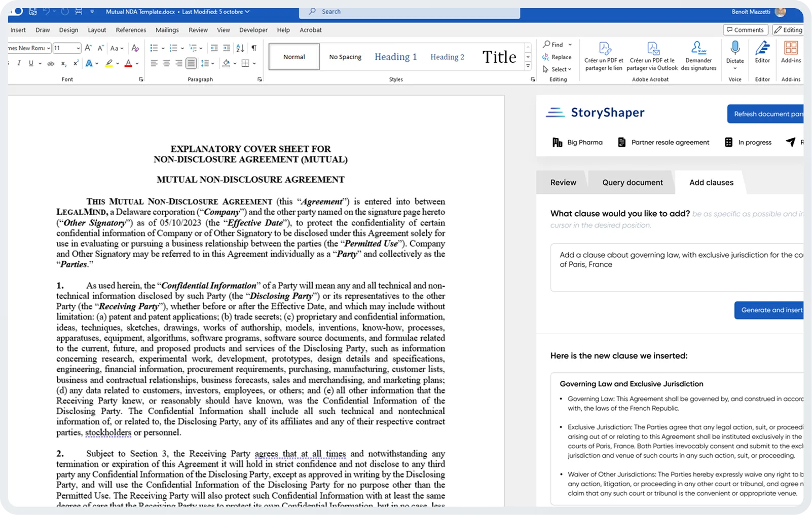Align text right
The width and height of the screenshot is (812, 515).
178,63
